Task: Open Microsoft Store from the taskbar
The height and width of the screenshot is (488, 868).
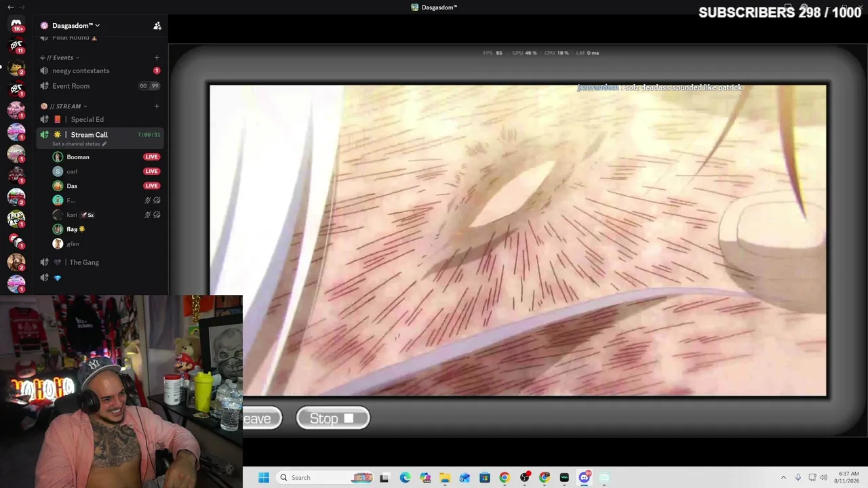Action: tap(485, 478)
